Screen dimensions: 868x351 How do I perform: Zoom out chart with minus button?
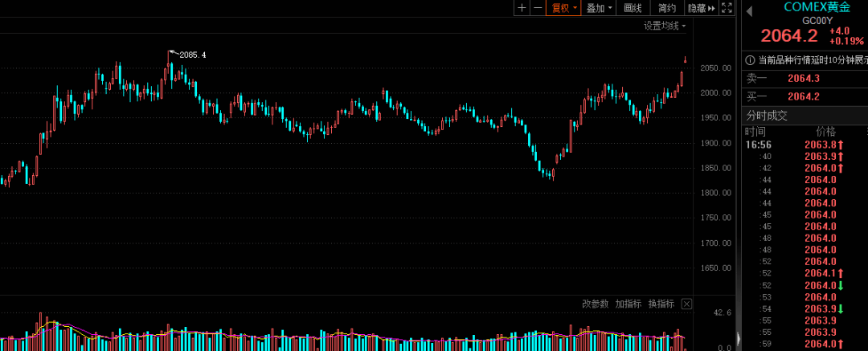(538, 8)
